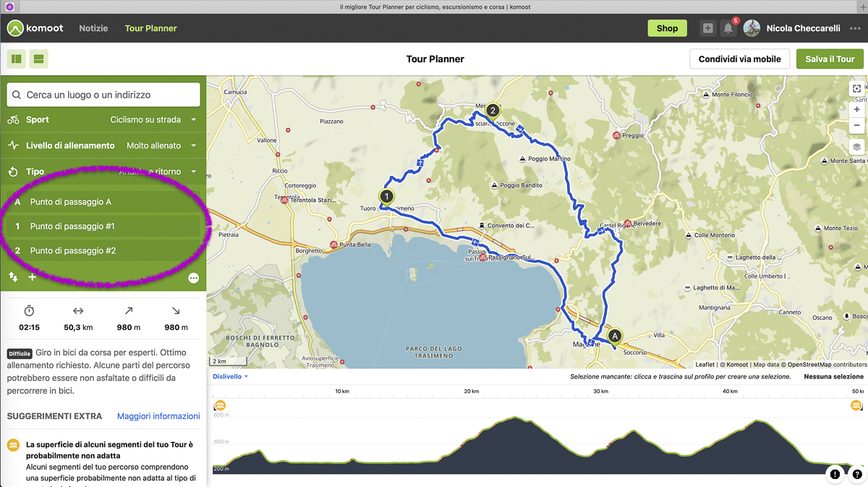The image size is (868, 487).
Task: Reverse waypoint order with swap arrows icon
Action: point(13,277)
